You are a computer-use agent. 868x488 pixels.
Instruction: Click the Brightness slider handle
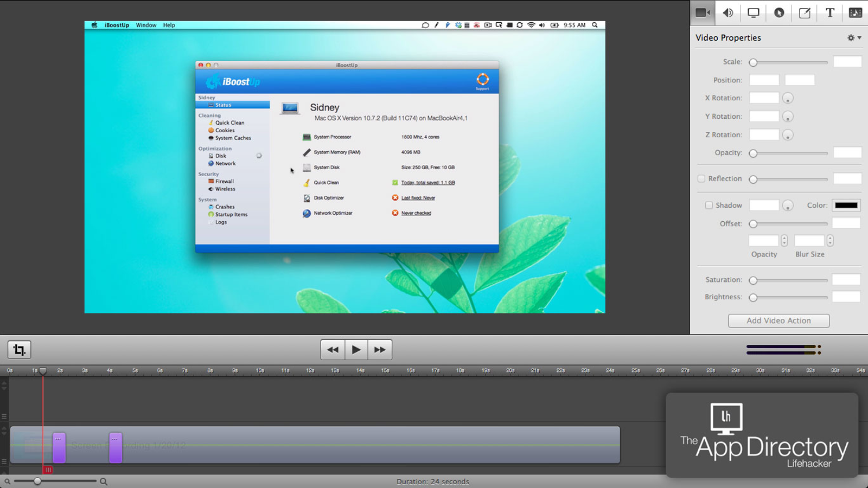(x=753, y=298)
